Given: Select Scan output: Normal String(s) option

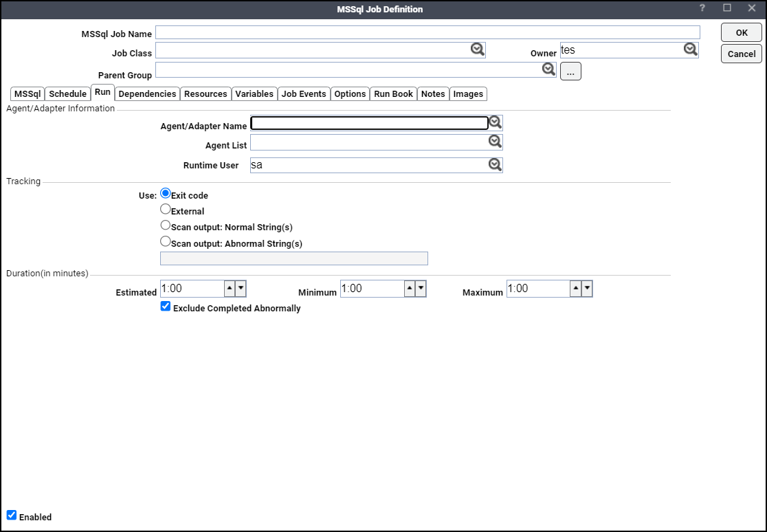Looking at the screenshot, I should (166, 225).
